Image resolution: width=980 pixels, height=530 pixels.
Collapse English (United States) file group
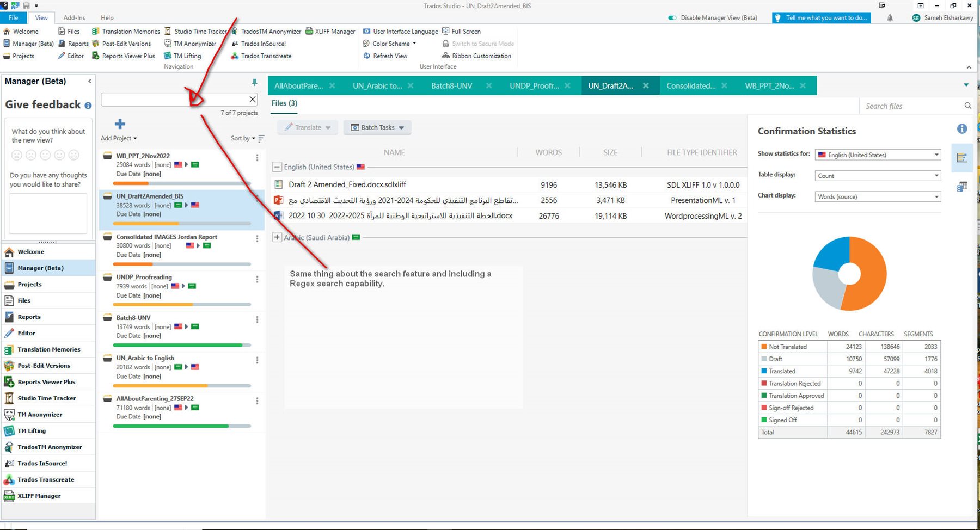click(277, 167)
